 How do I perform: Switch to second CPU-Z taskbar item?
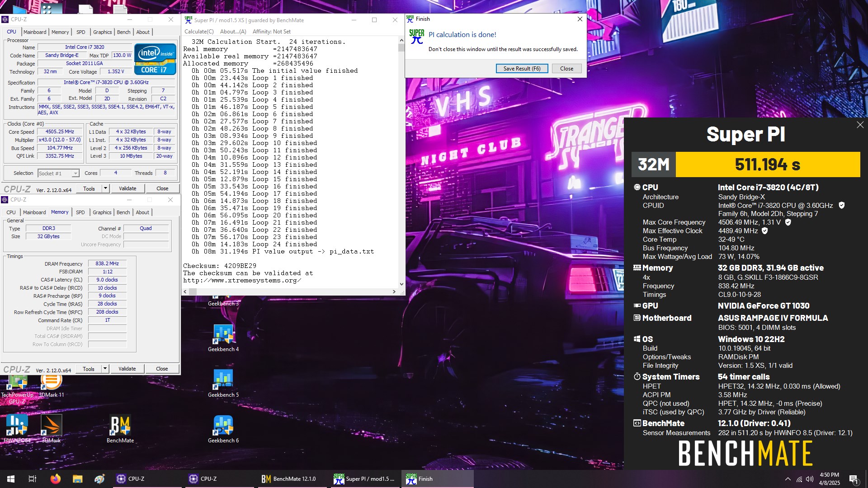(219, 479)
